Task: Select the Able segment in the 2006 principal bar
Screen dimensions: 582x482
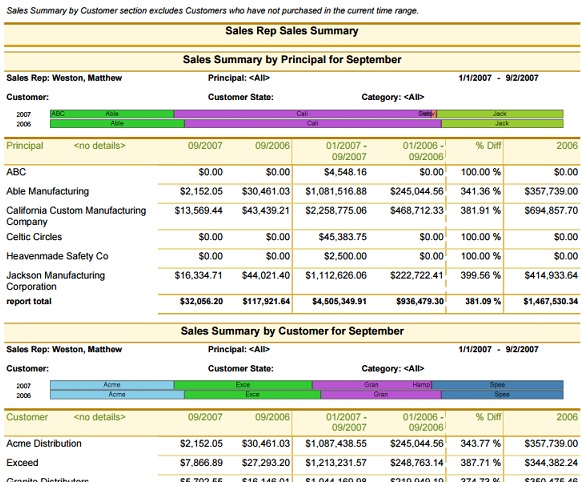Action: coord(117,123)
